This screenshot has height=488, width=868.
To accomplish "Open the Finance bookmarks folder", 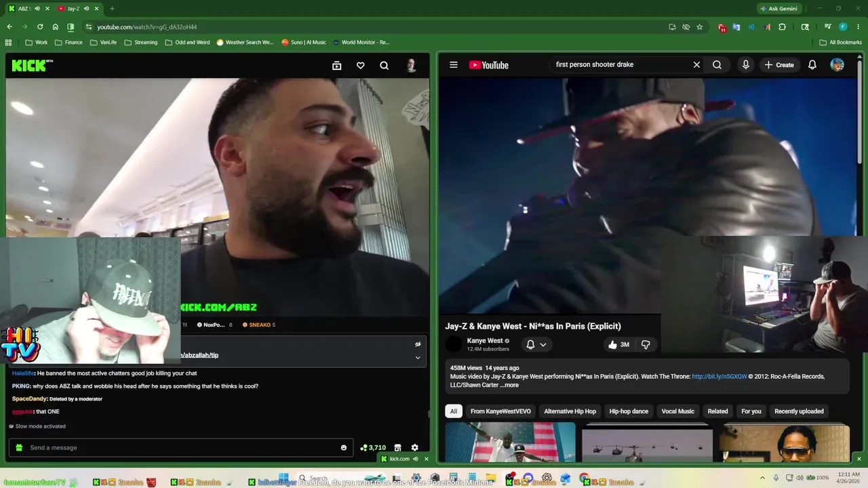I will pyautogui.click(x=68, y=42).
